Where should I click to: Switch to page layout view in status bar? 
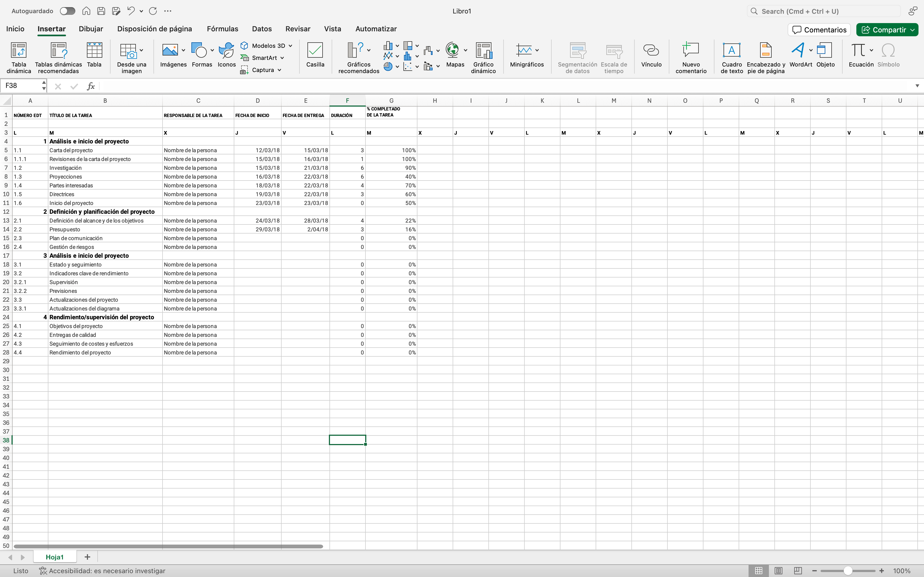click(778, 570)
